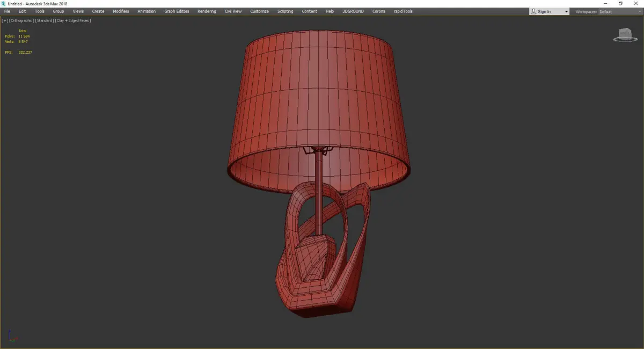This screenshot has height=349, width=644.
Task: Click the user profile icon beside Sign In
Action: 533,11
